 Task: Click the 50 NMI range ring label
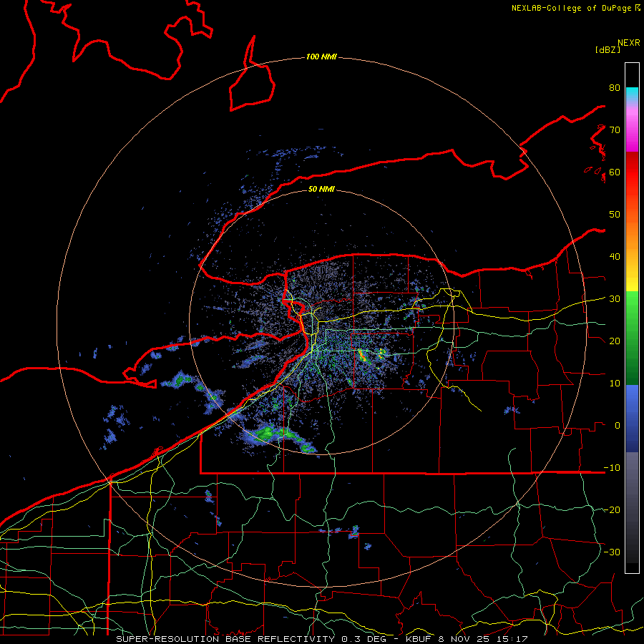[321, 189]
